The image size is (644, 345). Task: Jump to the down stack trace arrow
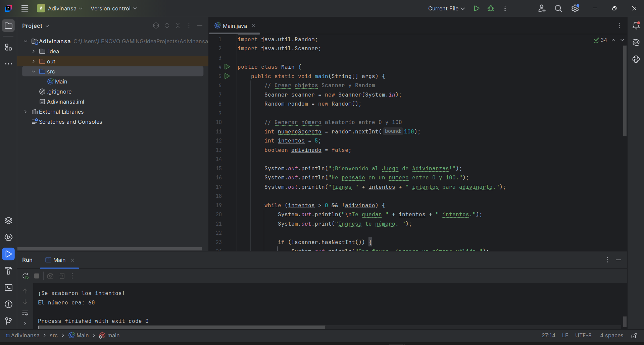[x=25, y=302]
